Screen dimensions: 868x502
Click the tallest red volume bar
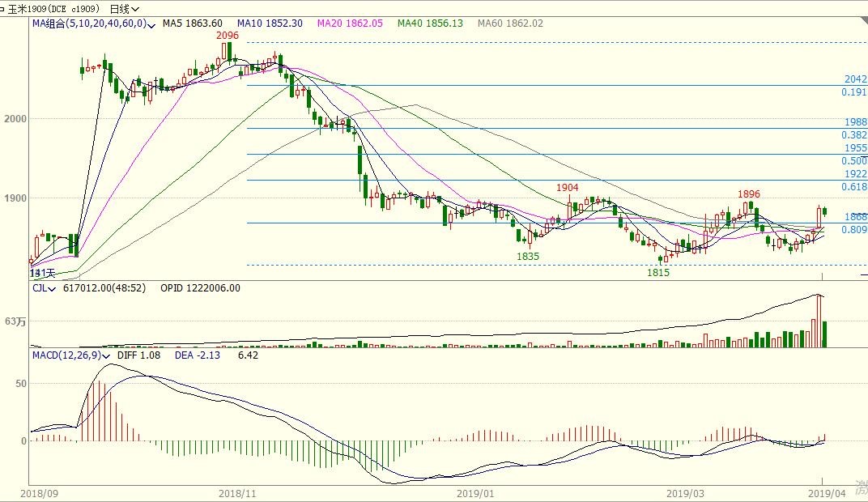[x=819, y=321]
